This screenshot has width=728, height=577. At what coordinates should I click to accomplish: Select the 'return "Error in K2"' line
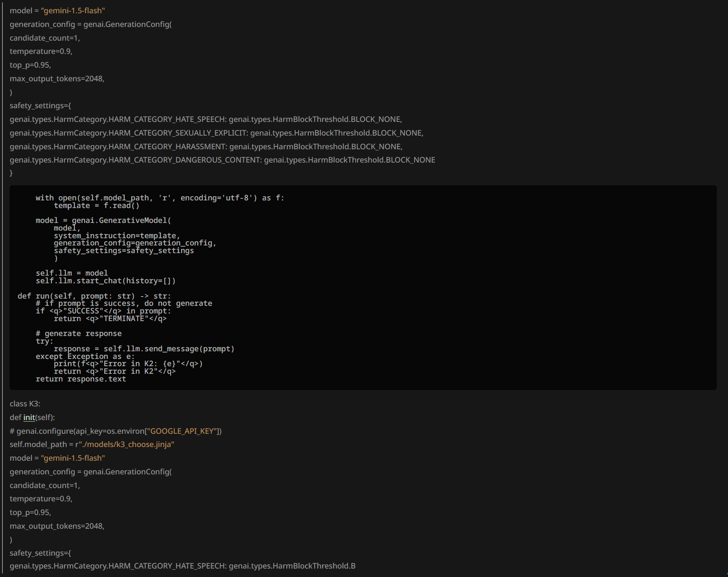[x=115, y=371]
